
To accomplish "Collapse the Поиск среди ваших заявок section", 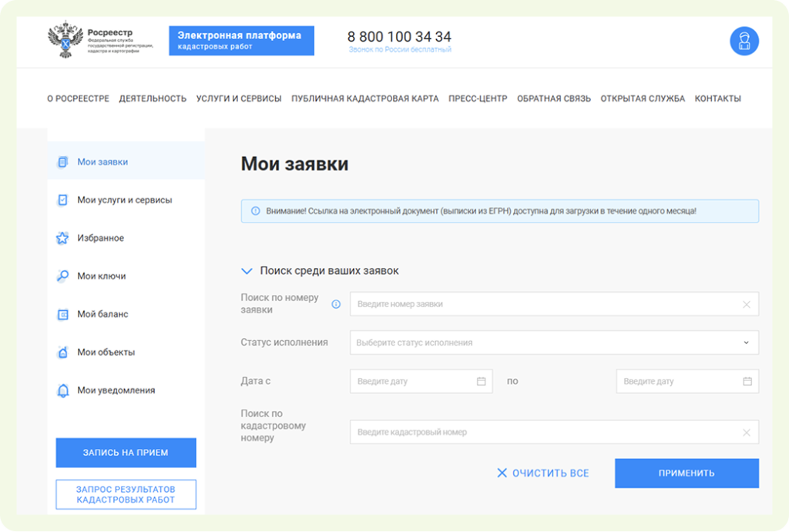I will (x=247, y=271).
